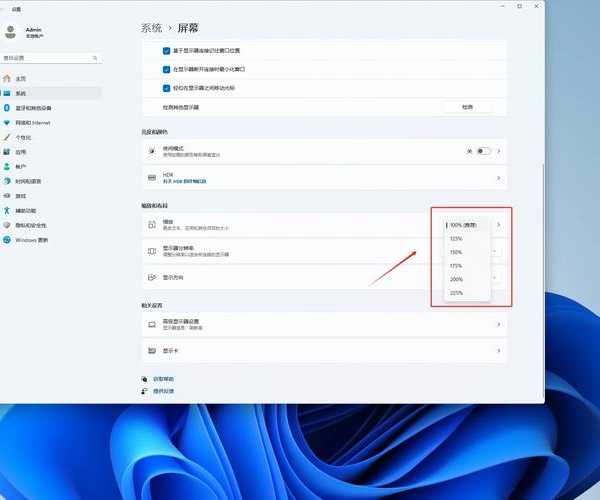The width and height of the screenshot is (600, 500).
Task: Select the 个性化 paintbrush icon
Action: [7, 137]
